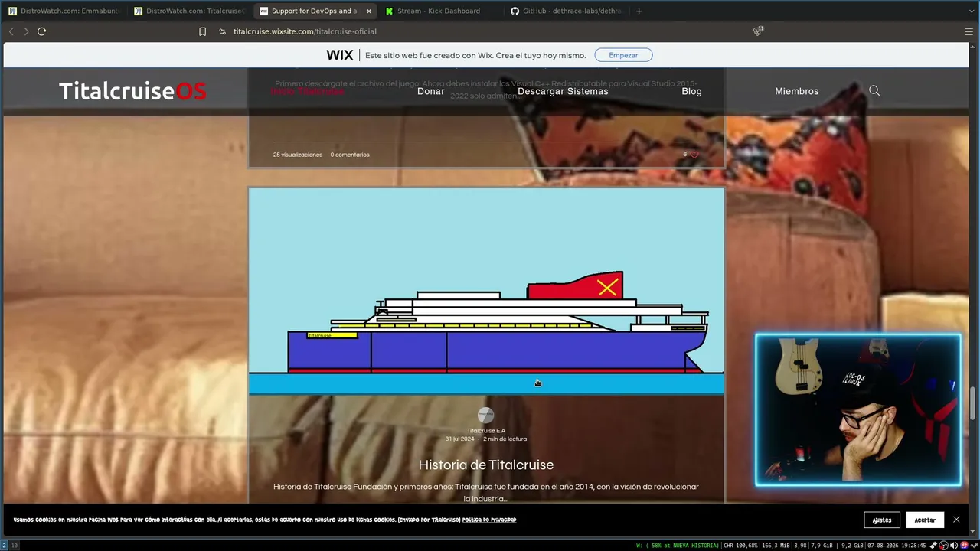Open the ship illustration post thumbnail
The image size is (980, 551).
coord(486,292)
